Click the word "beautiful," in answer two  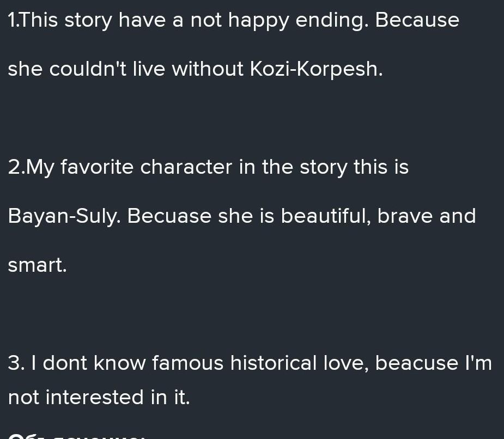click(x=326, y=216)
